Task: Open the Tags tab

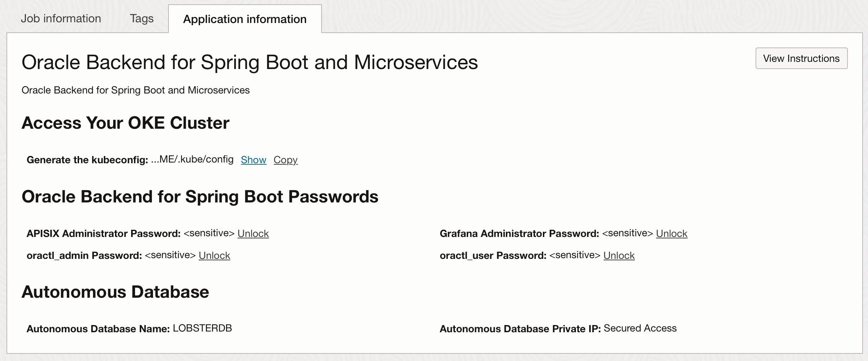Action: click(x=142, y=19)
